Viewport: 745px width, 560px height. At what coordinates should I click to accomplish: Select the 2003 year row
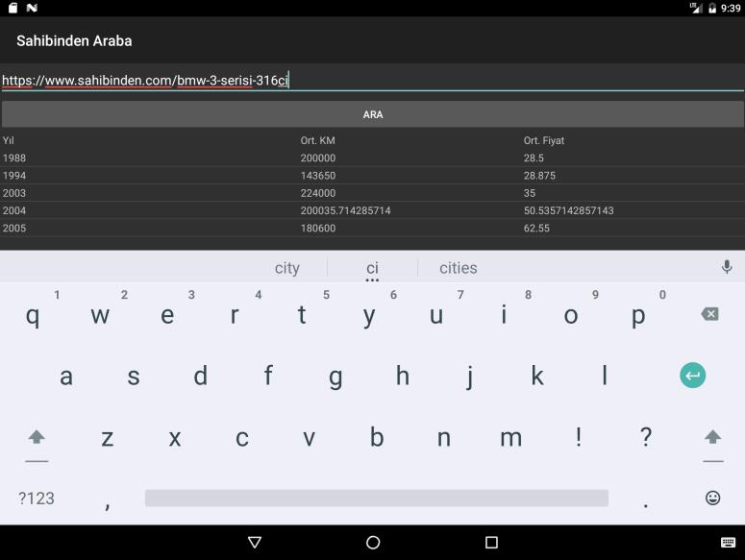click(x=373, y=193)
